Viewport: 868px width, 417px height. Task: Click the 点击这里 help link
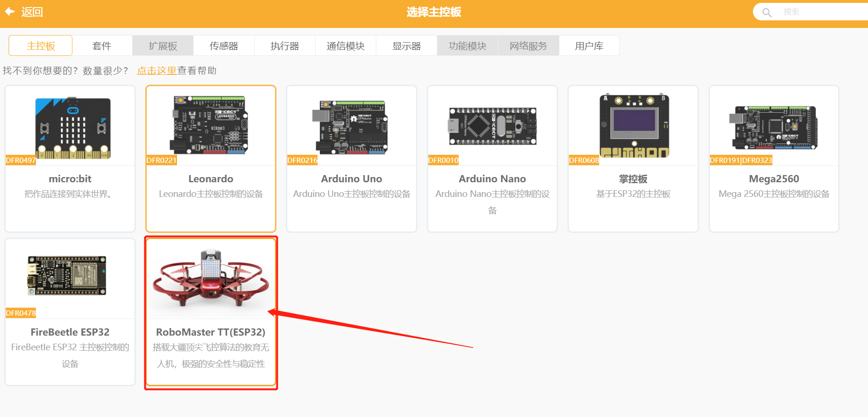pos(157,71)
